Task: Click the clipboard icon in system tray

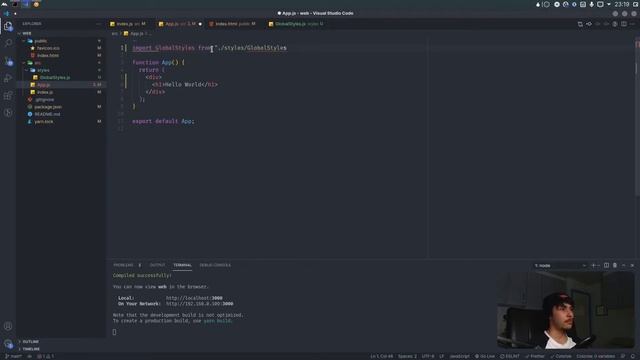Action: [x=583, y=4]
